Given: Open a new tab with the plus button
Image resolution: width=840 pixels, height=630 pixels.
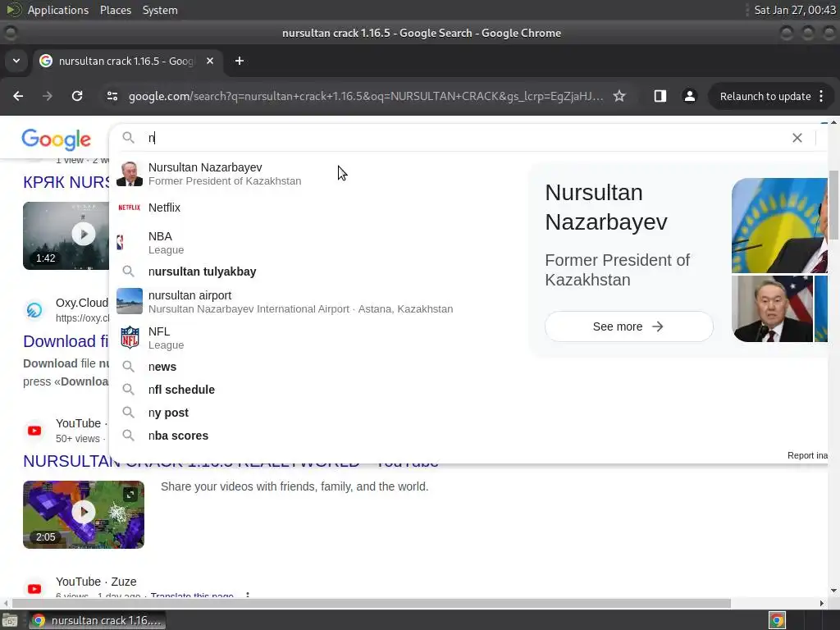Looking at the screenshot, I should (240, 61).
